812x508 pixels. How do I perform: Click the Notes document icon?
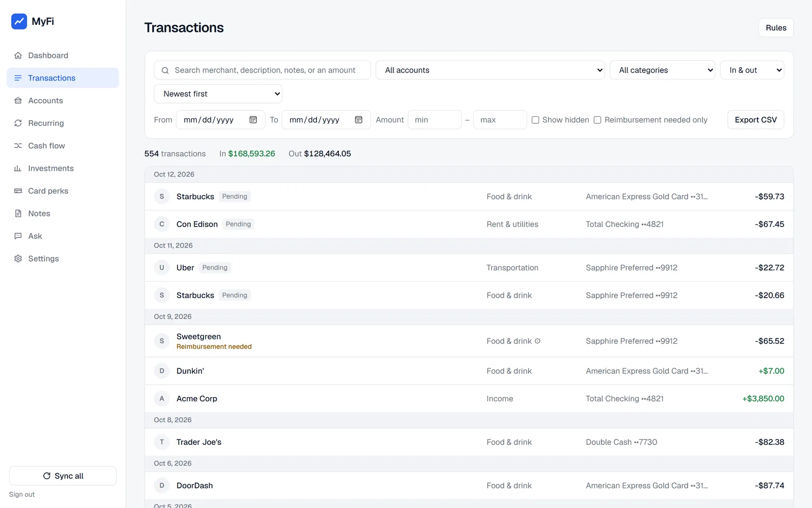click(18, 213)
